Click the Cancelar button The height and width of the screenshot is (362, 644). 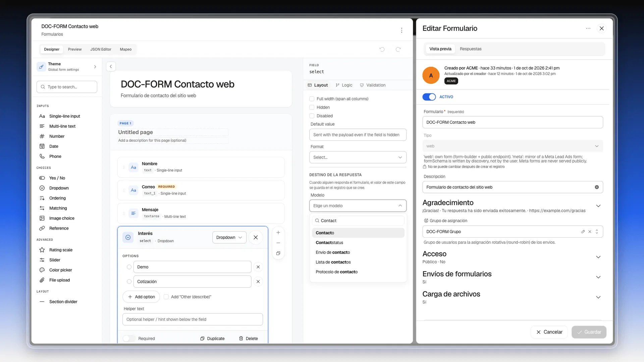pos(549,332)
